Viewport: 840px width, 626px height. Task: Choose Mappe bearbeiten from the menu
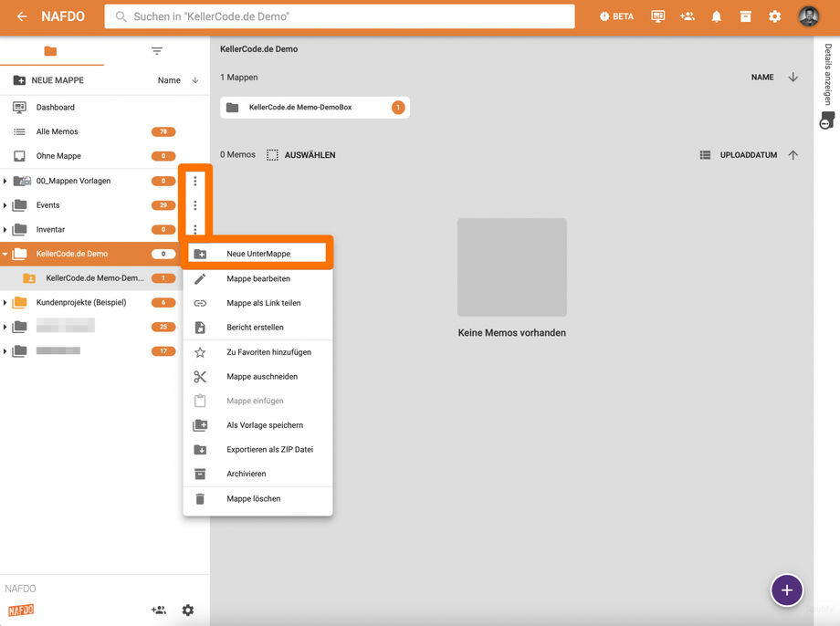click(x=257, y=278)
